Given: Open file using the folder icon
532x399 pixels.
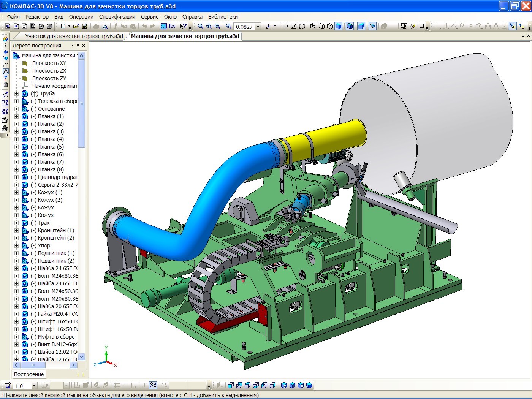Looking at the screenshot, I should point(76,26).
